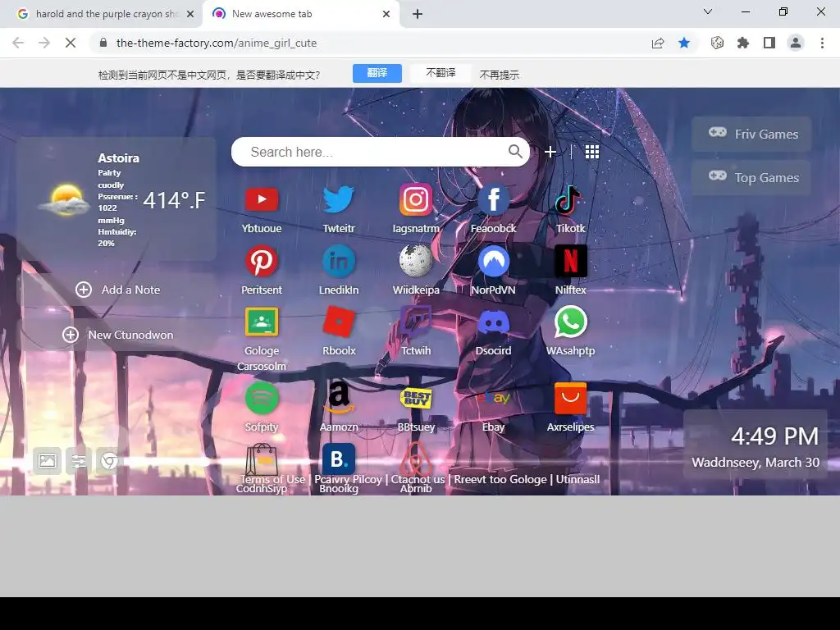
Task: Open the Booking.com shortcut icon
Action: tap(339, 459)
